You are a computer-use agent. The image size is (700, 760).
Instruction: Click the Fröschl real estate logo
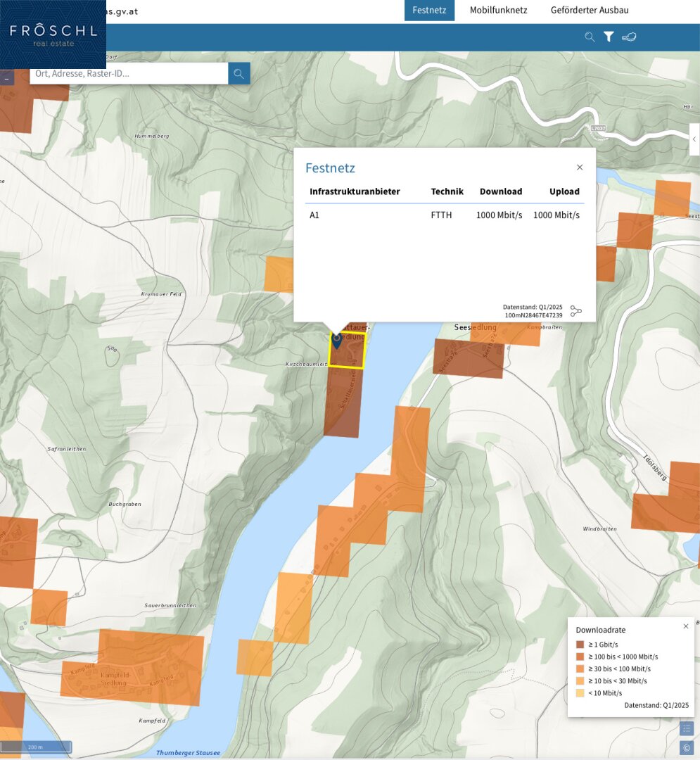53,34
